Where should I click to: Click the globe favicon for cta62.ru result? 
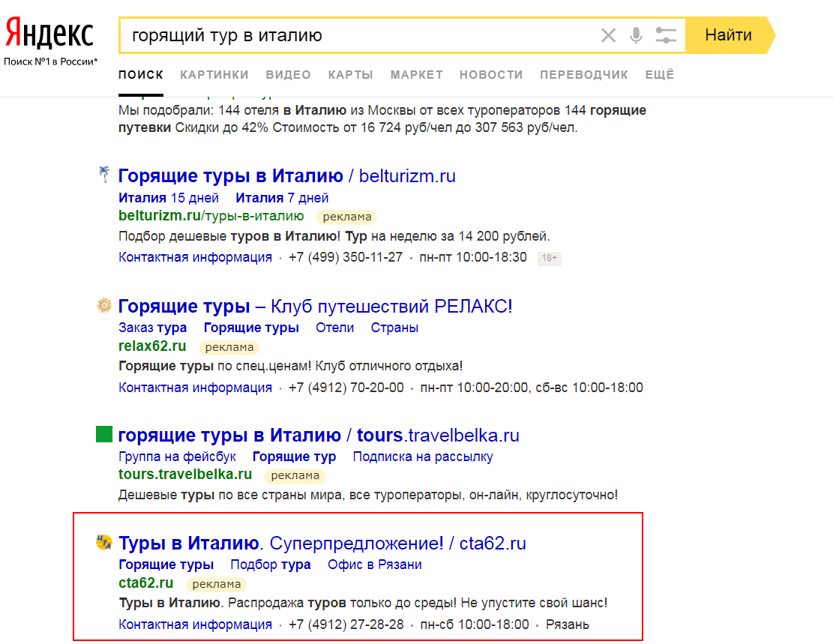click(x=104, y=542)
